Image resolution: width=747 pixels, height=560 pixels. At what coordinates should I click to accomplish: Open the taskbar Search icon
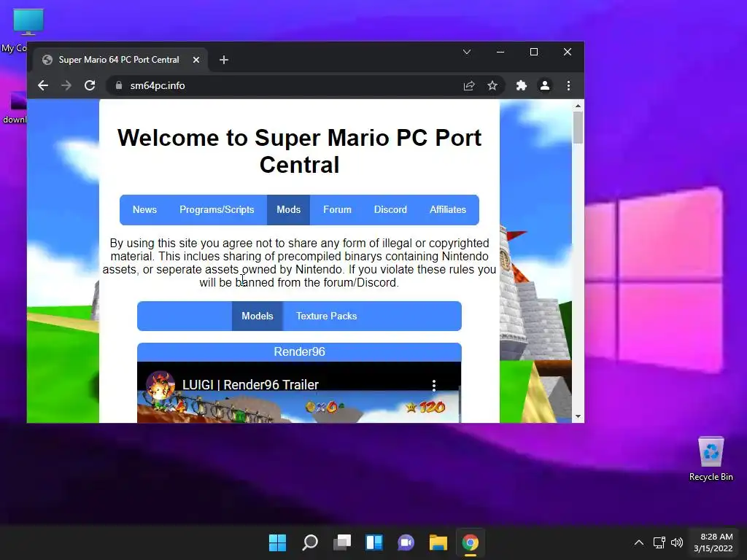(x=309, y=542)
